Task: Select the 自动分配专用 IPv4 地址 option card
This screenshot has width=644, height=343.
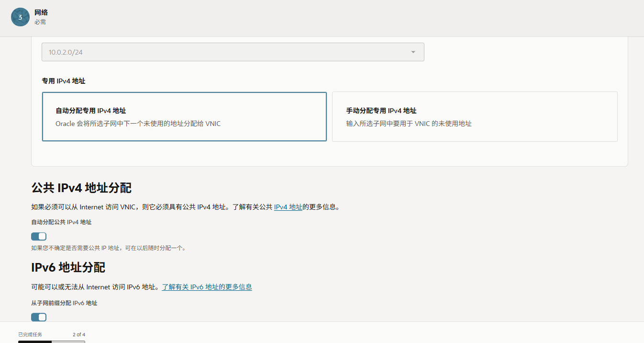Action: coord(184,117)
